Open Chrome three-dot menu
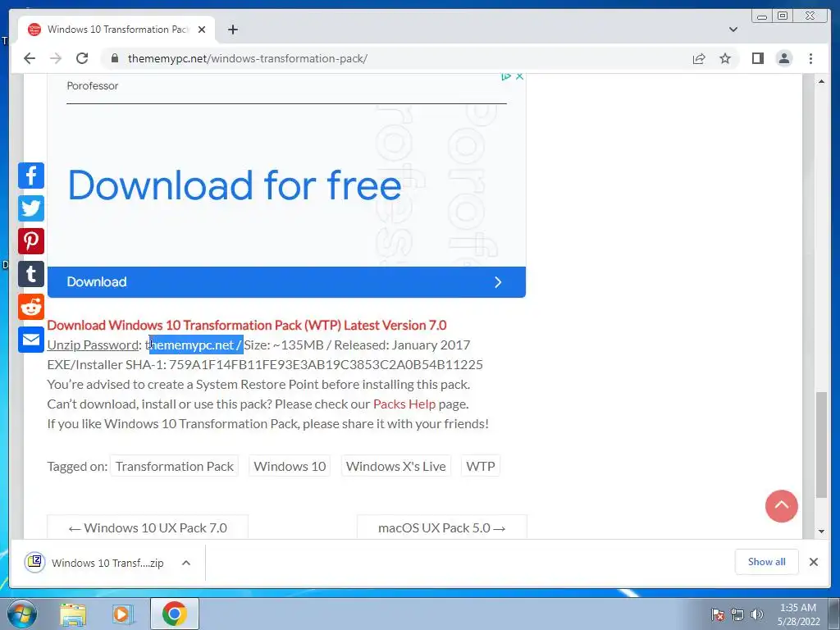Image resolution: width=840 pixels, height=630 pixels. click(810, 58)
